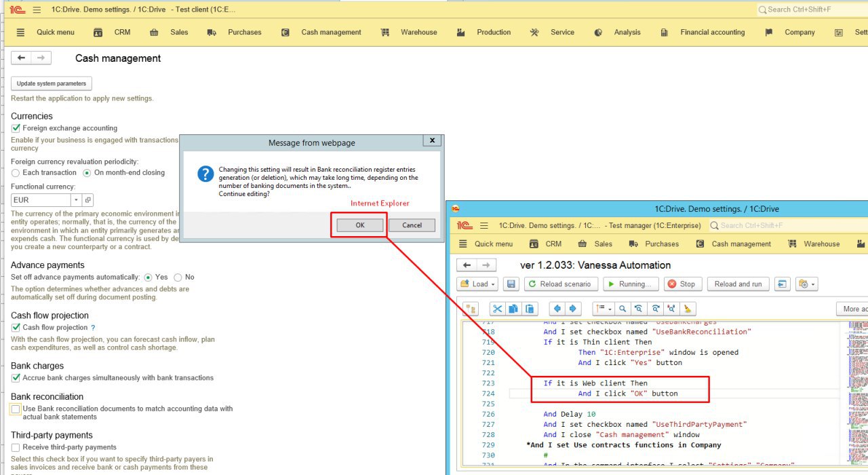Click the Paste icon in the editor toolbar
This screenshot has width=868, height=475.
530,309
